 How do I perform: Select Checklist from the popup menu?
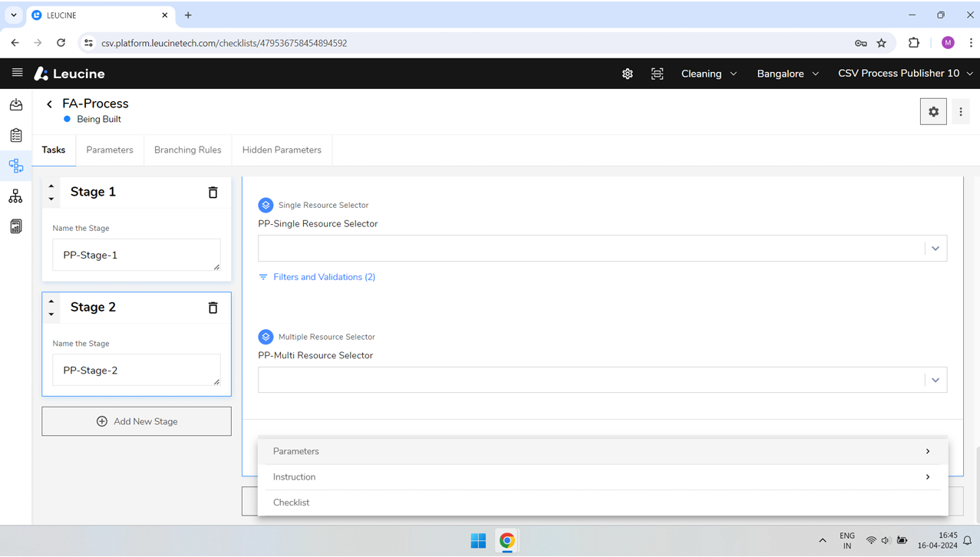click(x=603, y=503)
